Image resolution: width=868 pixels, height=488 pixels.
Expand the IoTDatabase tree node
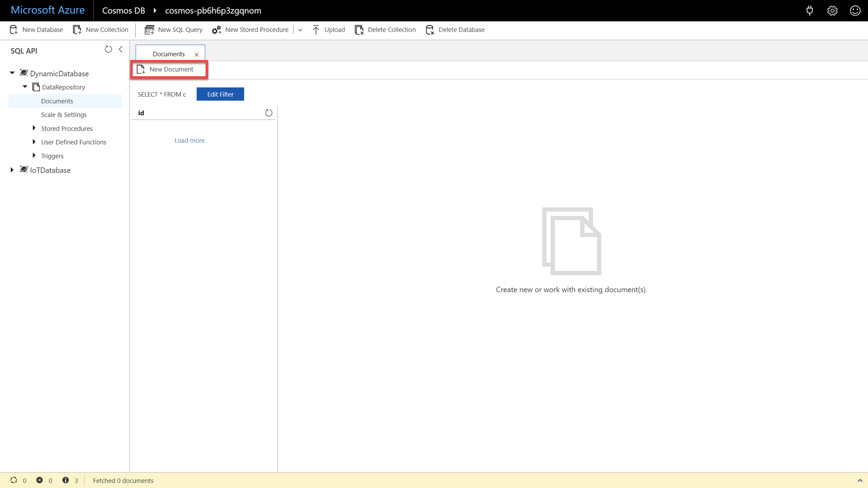(x=12, y=170)
